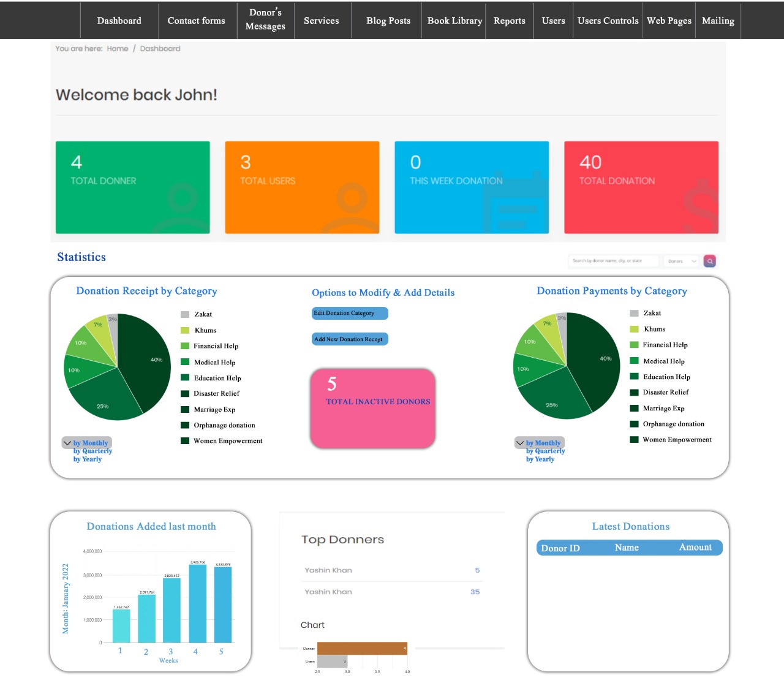Click the chevron beside by Monthly in Receipt chart
The image size is (784, 686).
[x=67, y=443]
